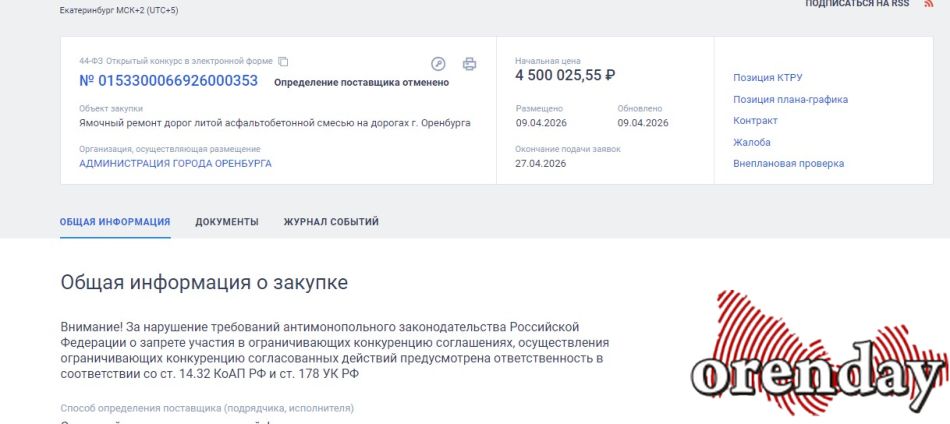
Task: Switch to the Документы tab
Action: 227,222
